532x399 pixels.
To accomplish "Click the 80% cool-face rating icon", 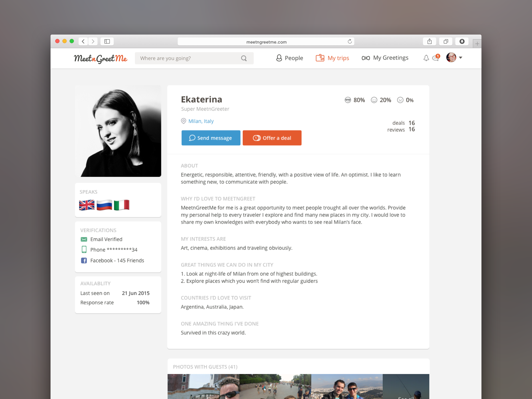I will coord(348,100).
